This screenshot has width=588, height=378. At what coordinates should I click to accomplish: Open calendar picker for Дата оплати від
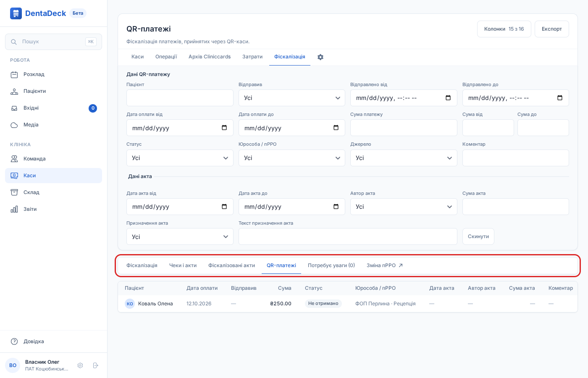(224, 128)
